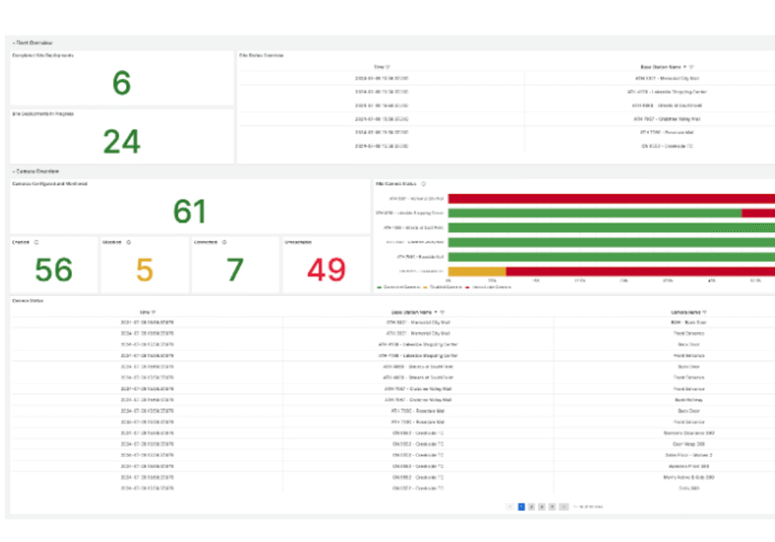Filter the Time column in Site Status Overview
Viewport: 775px width, 542px height.
388,67
